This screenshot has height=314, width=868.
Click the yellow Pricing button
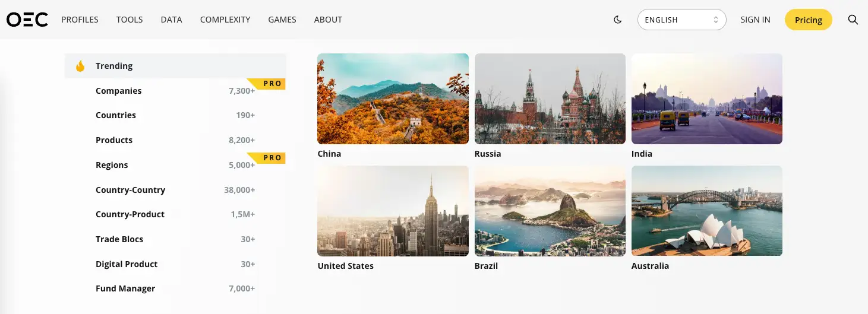(x=809, y=20)
